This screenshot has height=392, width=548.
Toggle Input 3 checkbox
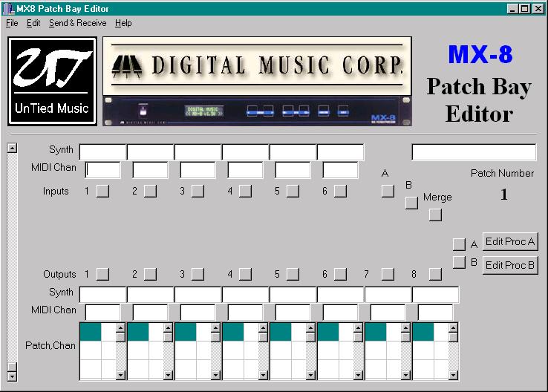tap(198, 191)
